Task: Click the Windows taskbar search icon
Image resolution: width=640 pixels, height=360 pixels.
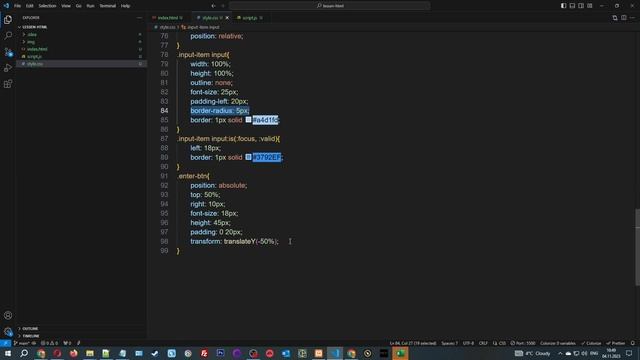Action: coord(24,353)
